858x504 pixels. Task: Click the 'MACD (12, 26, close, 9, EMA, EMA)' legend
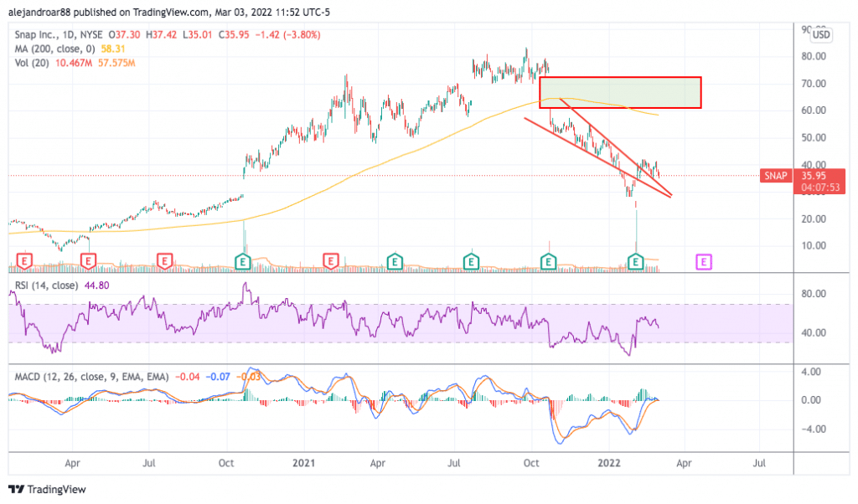(x=91, y=377)
